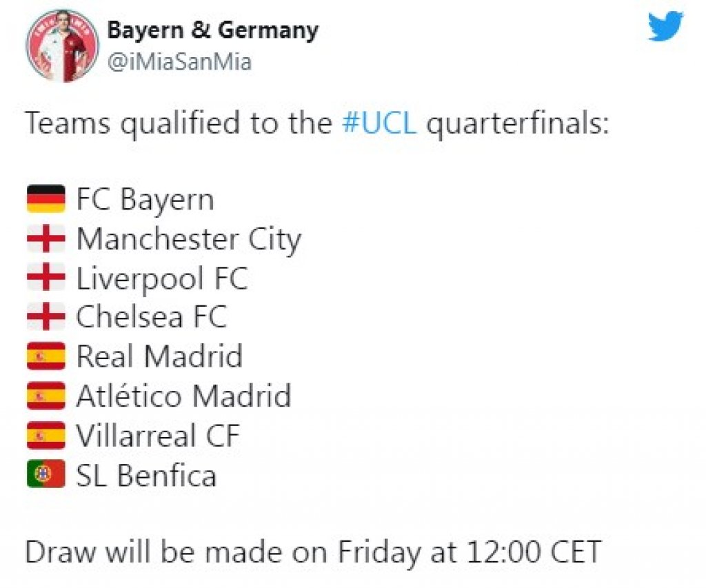Click the Portuguese flag beside SL Benfica
Image resolution: width=706 pixels, height=588 pixels.
[x=46, y=474]
